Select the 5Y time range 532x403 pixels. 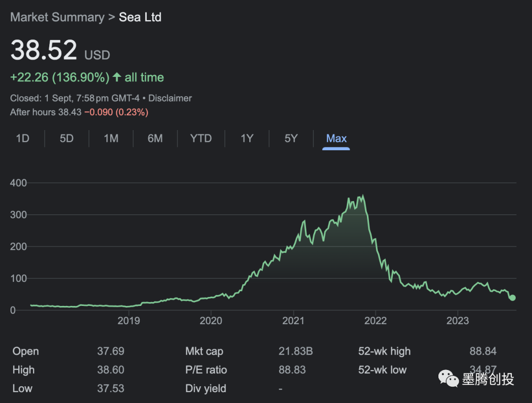tap(291, 138)
